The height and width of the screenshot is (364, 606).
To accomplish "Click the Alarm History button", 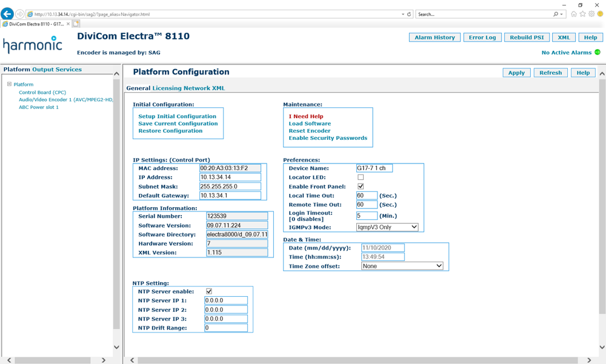I will tap(435, 38).
